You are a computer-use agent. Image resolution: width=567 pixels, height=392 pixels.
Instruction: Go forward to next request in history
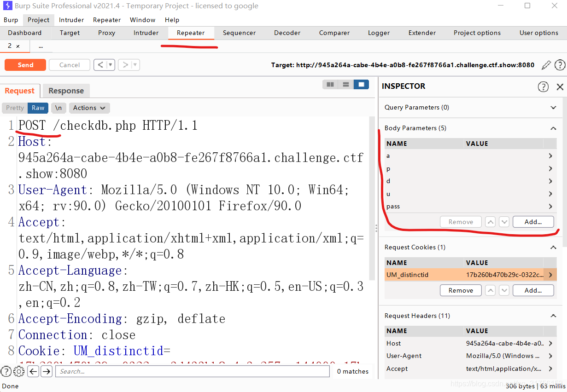tap(125, 65)
